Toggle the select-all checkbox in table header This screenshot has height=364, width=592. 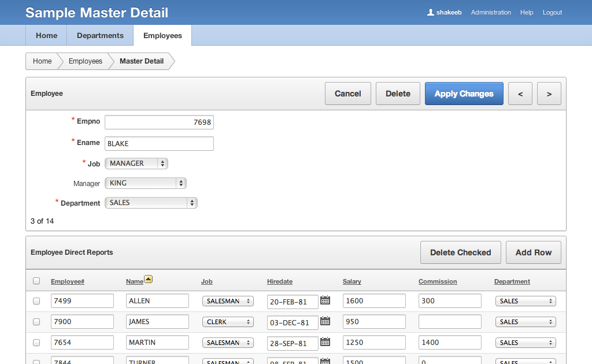(36, 281)
